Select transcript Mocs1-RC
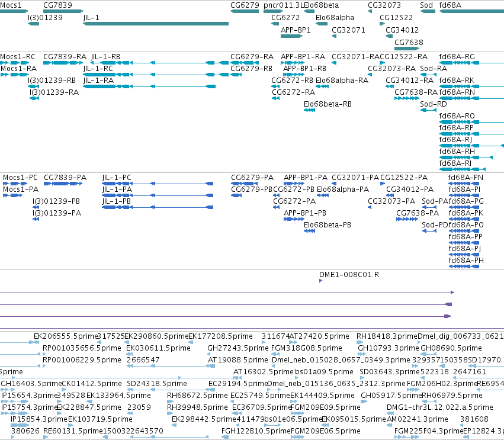The width and height of the screenshot is (504, 440). click(x=15, y=63)
